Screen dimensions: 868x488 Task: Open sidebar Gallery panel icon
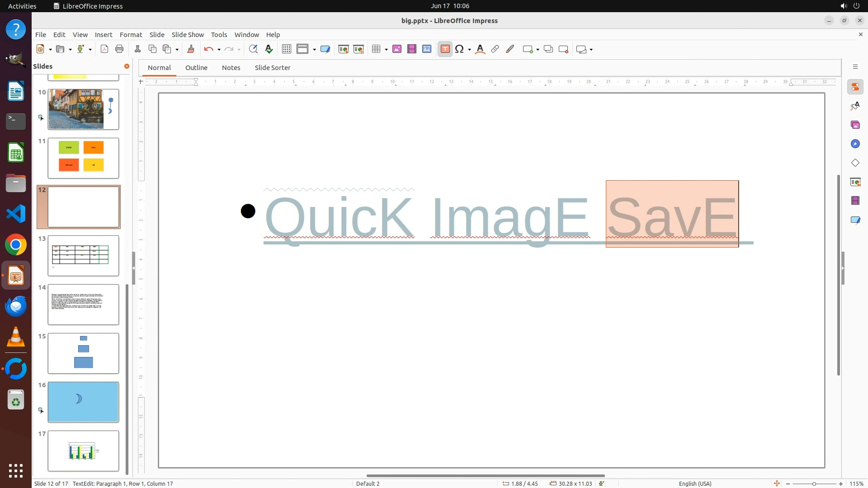[855, 125]
